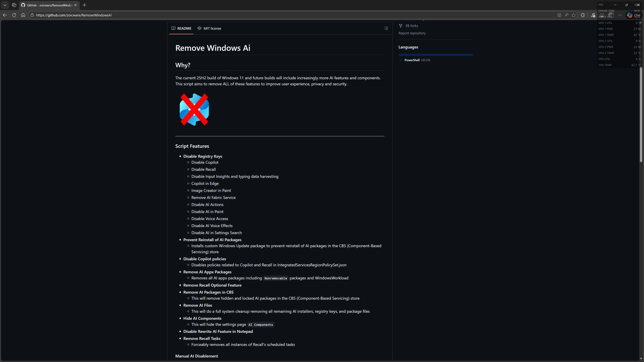Click the Extensions puzzle icon

tap(582, 15)
